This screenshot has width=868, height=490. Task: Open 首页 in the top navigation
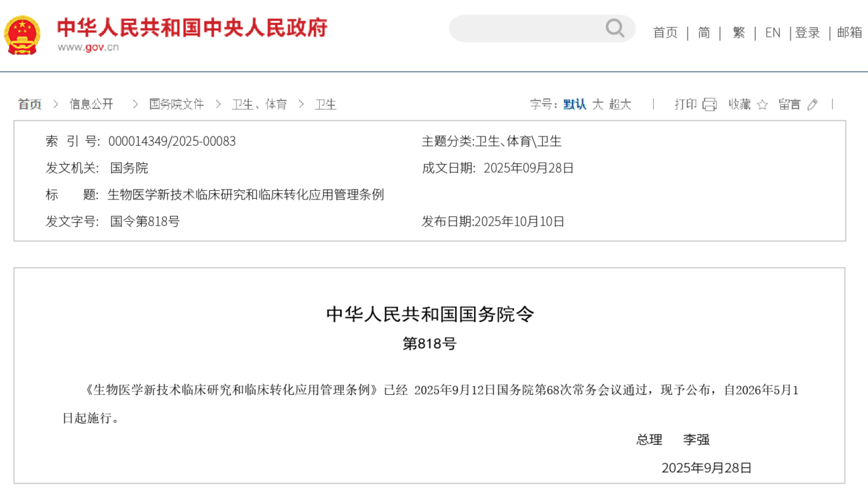coord(664,33)
